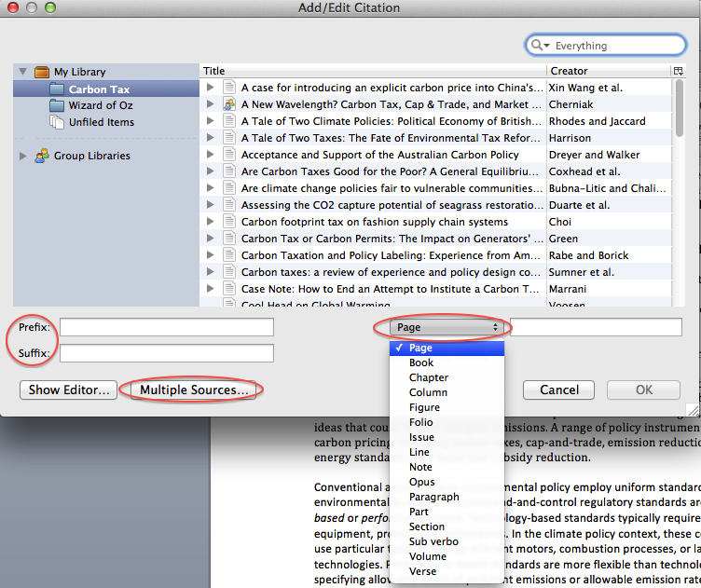Click the Carbon Tax folder icon

pos(57,89)
